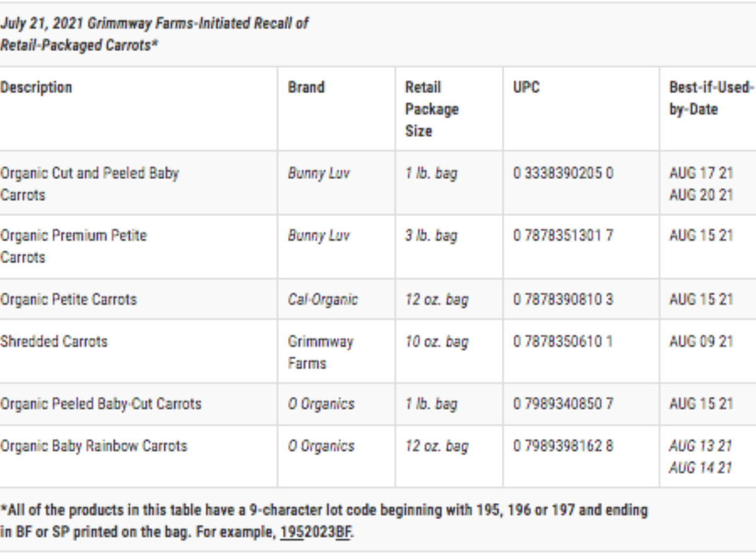This screenshot has height=554, width=756.
Task: Select the Organic Petite Carrots row description
Action: 68,299
